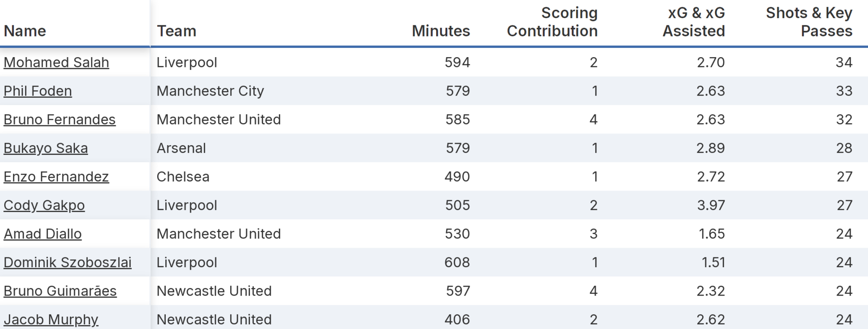Sort by the Team column header
The width and height of the screenshot is (868, 329).
tap(176, 31)
